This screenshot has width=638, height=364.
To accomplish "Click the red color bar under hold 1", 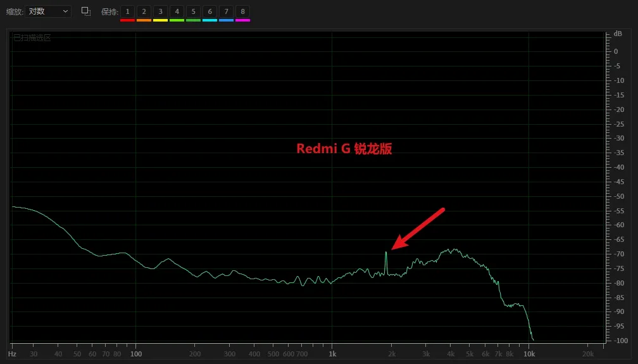I will coord(127,20).
